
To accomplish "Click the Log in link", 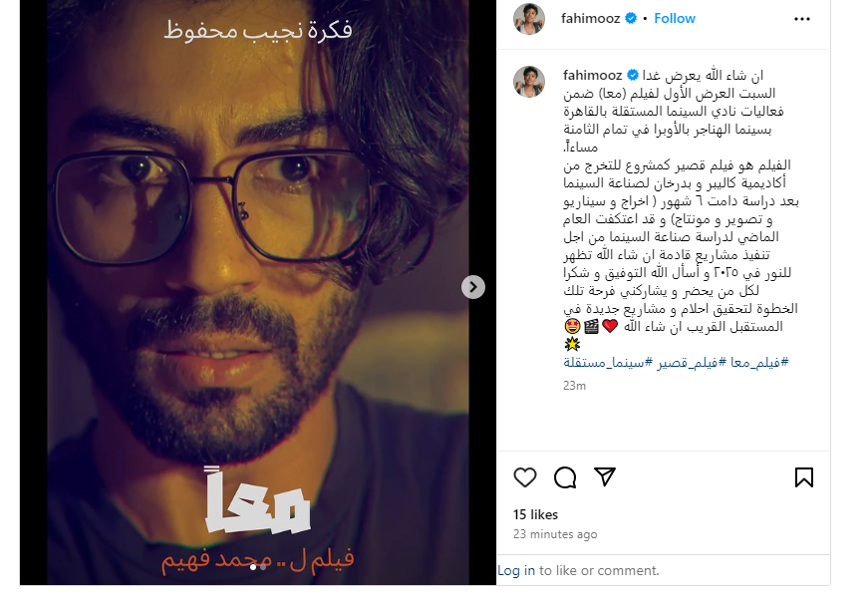I will [516, 570].
